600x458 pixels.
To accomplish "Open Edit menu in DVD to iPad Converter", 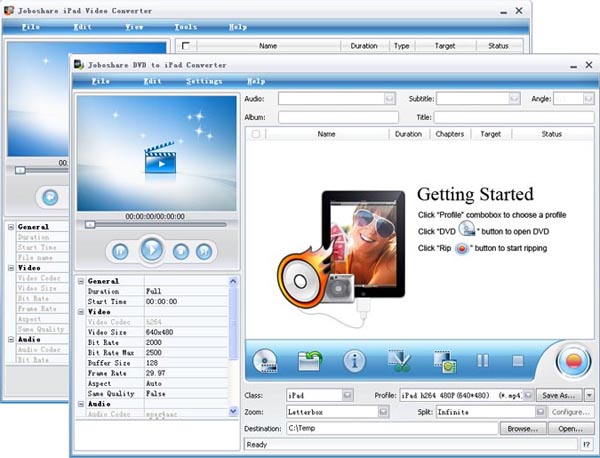I will (152, 81).
